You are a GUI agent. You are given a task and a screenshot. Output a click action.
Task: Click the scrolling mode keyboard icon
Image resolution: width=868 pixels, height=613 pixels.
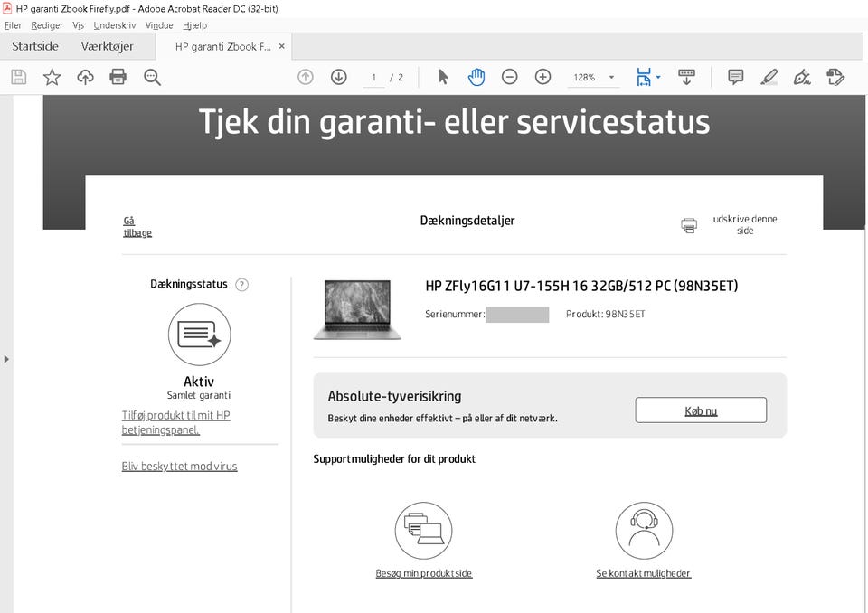click(x=686, y=77)
